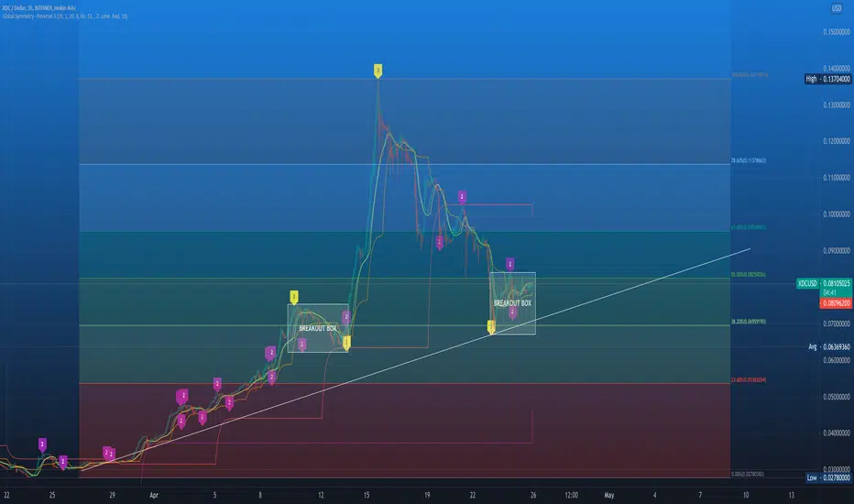Select the right BREAKOUT BOX label
This screenshot has height=504, width=854.
pos(512,303)
